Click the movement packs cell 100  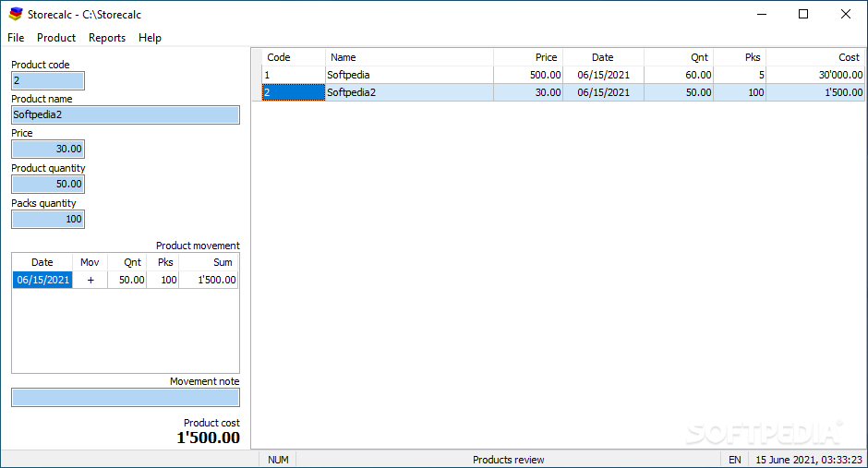click(x=163, y=280)
